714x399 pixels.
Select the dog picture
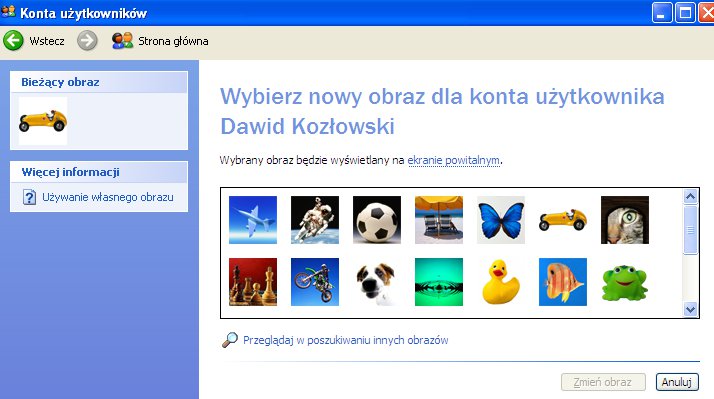point(377,282)
